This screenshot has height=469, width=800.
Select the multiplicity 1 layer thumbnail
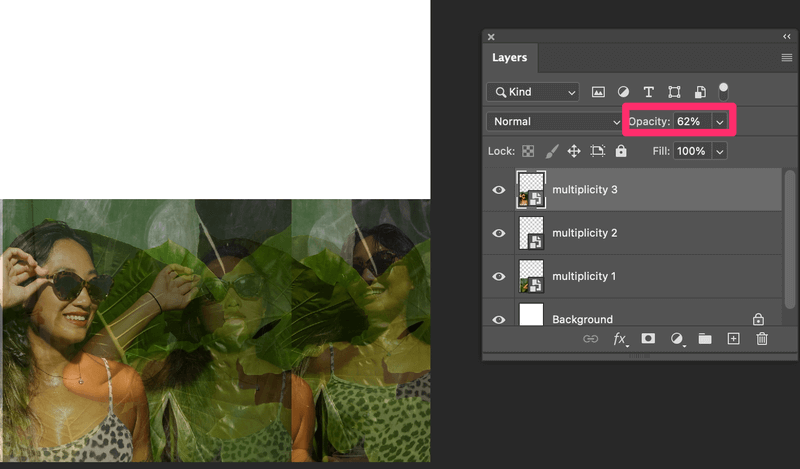(532, 276)
